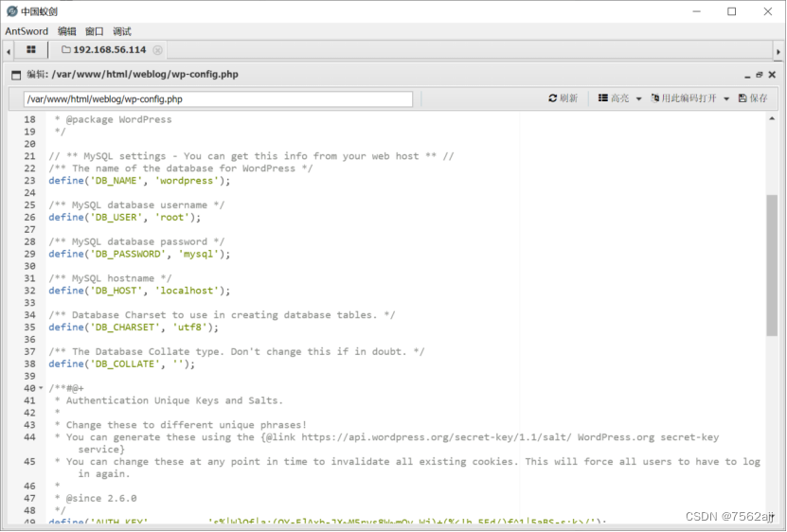Click the 'root' value on line 26

coord(171,217)
